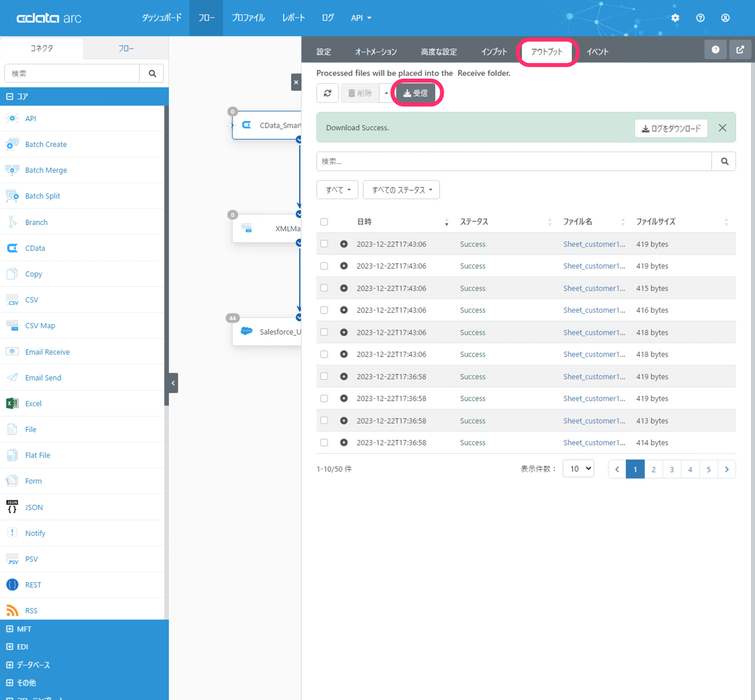
Task: Open the レポート navigation item
Action: click(x=293, y=18)
